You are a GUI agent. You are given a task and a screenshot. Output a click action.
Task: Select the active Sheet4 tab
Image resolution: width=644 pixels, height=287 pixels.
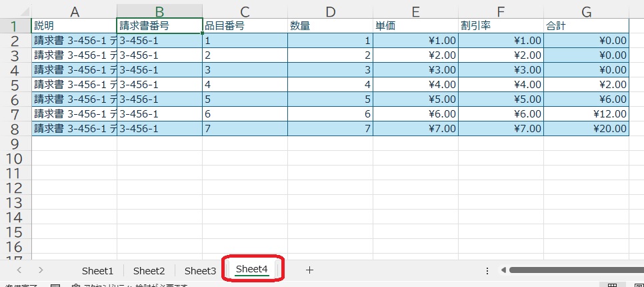[251, 270]
